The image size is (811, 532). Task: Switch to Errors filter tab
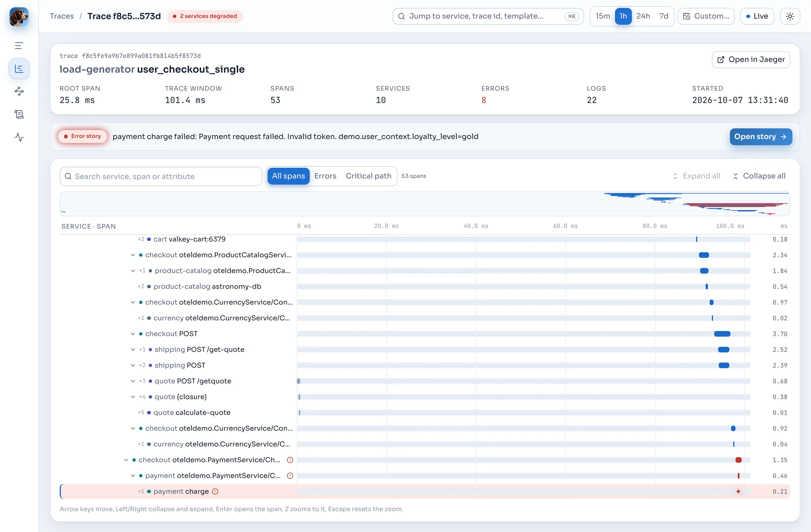[325, 176]
